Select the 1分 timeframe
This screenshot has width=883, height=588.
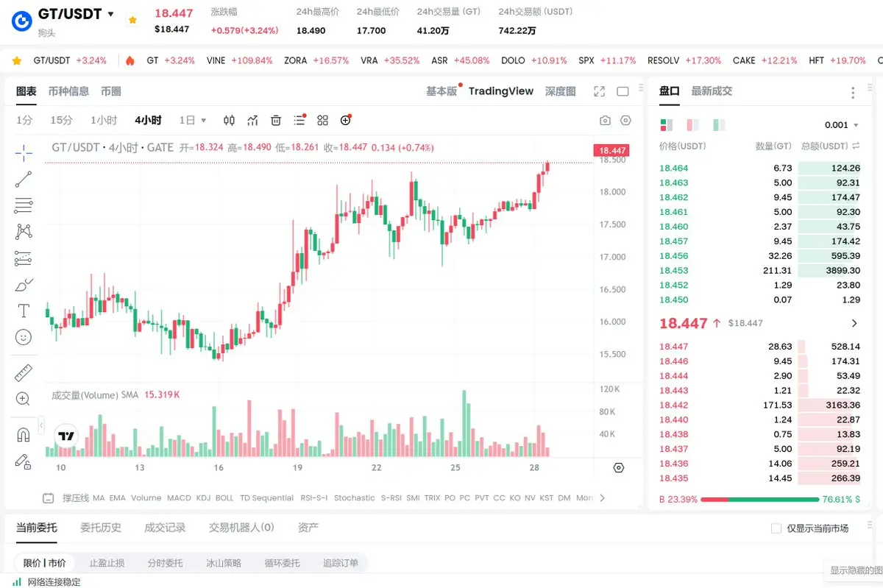[24, 120]
